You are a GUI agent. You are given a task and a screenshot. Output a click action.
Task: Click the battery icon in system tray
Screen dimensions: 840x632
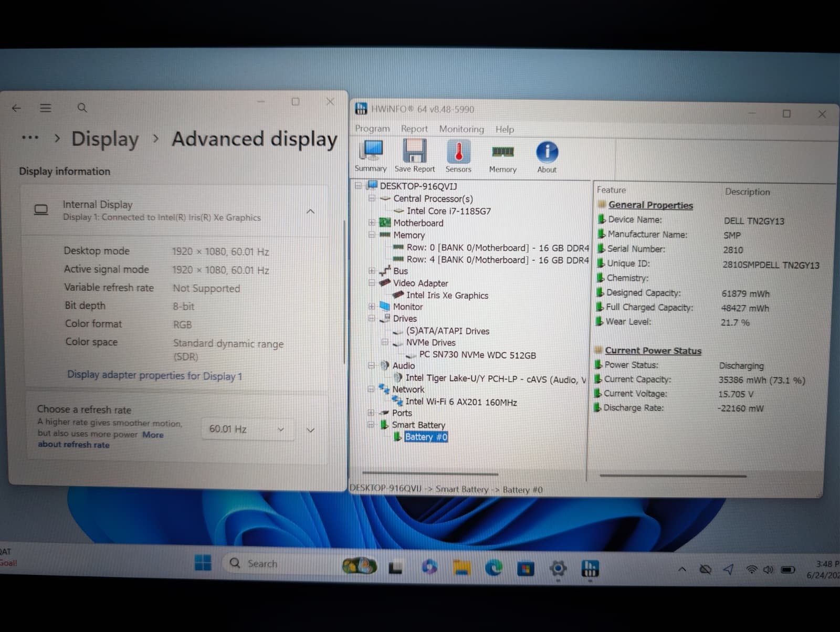point(788,570)
